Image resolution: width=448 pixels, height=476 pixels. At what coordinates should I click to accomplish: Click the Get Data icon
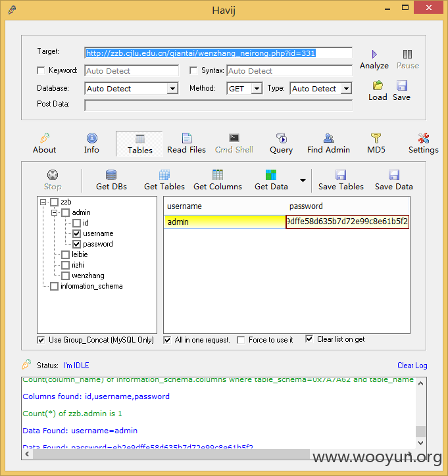(271, 175)
